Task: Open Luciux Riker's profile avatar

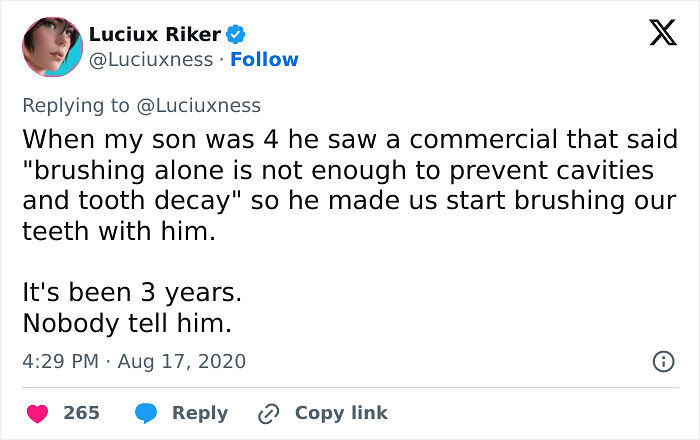Action: (x=52, y=46)
